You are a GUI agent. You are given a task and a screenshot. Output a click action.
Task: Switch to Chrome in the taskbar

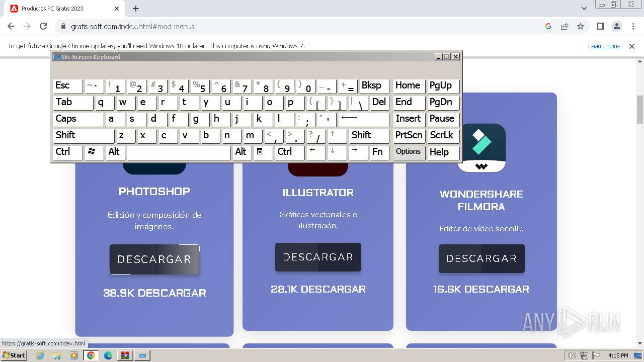91,355
